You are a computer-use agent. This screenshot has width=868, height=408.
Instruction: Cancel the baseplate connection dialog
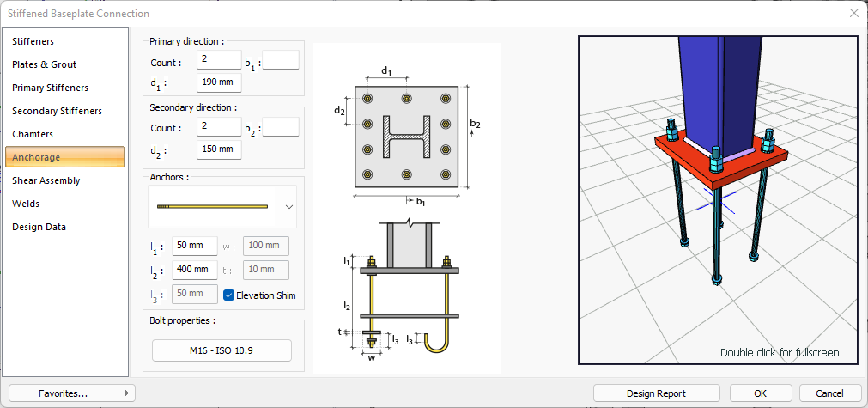coord(830,393)
